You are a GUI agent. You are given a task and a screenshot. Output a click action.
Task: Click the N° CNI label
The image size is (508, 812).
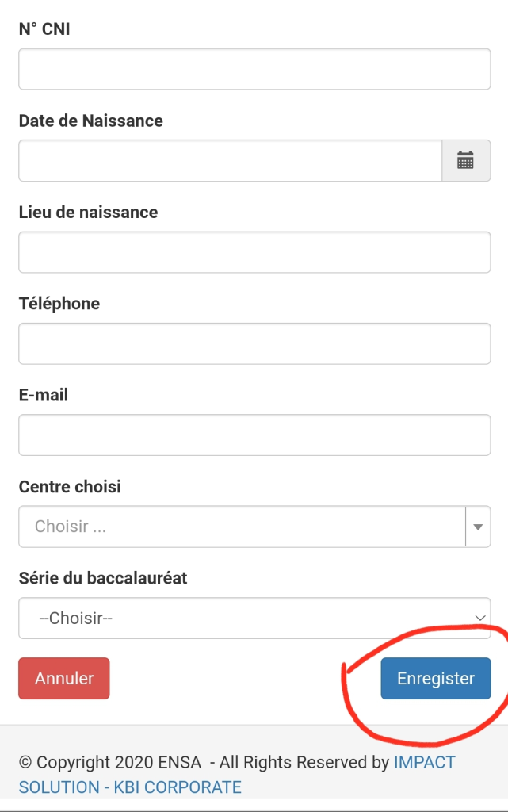pyautogui.click(x=44, y=29)
